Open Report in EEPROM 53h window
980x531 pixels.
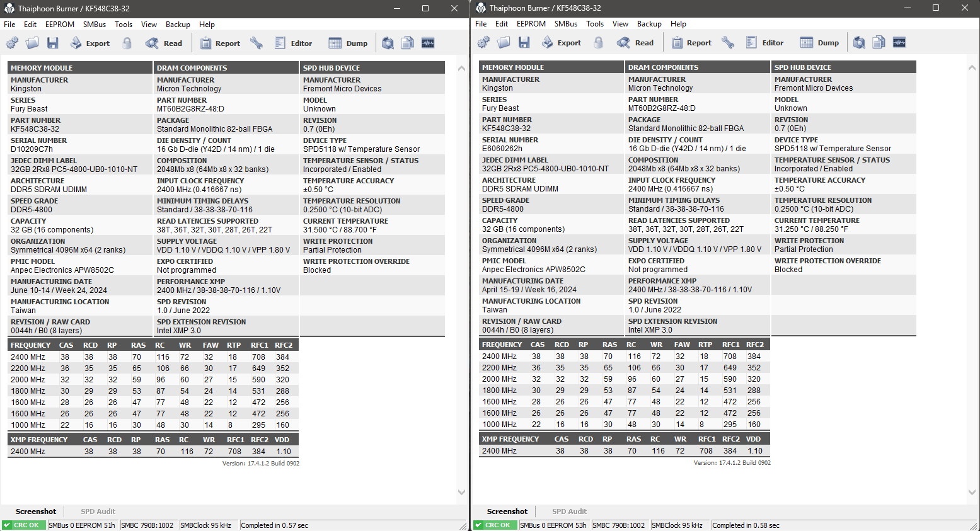(x=691, y=42)
